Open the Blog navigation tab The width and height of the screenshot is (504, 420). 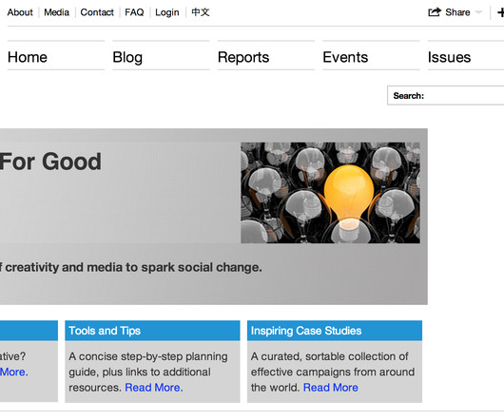[161, 57]
